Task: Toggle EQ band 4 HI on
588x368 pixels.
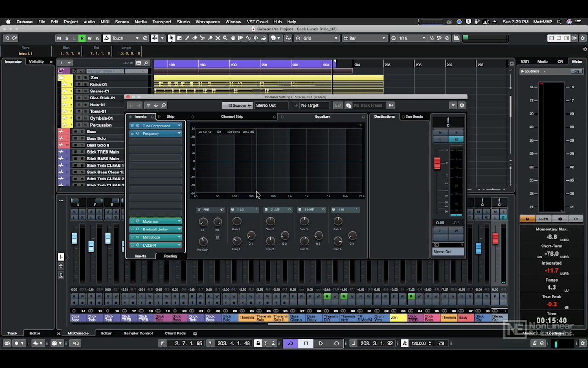Action: (x=334, y=210)
